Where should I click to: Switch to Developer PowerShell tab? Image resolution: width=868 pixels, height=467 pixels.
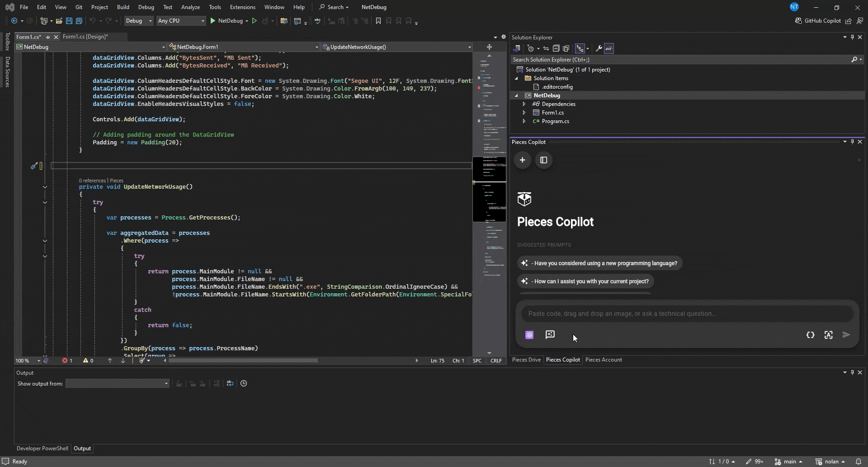point(42,448)
